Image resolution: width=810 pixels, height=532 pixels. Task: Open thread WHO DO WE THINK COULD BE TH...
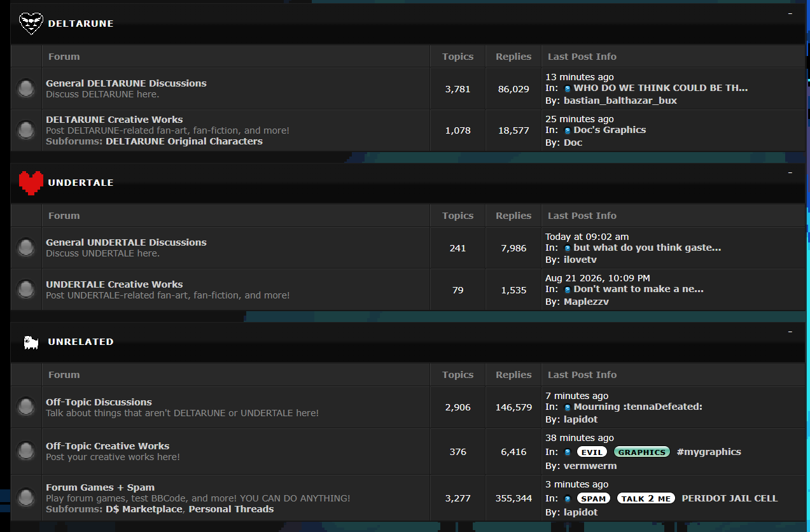(x=660, y=88)
